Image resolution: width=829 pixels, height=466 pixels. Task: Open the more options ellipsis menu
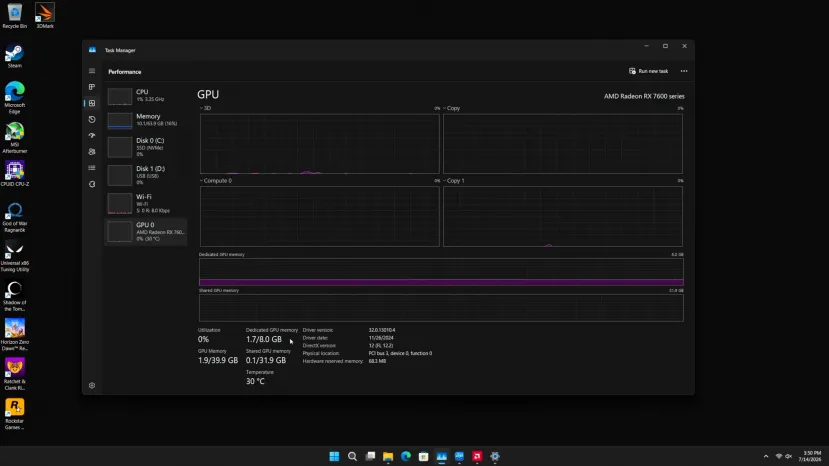point(684,71)
